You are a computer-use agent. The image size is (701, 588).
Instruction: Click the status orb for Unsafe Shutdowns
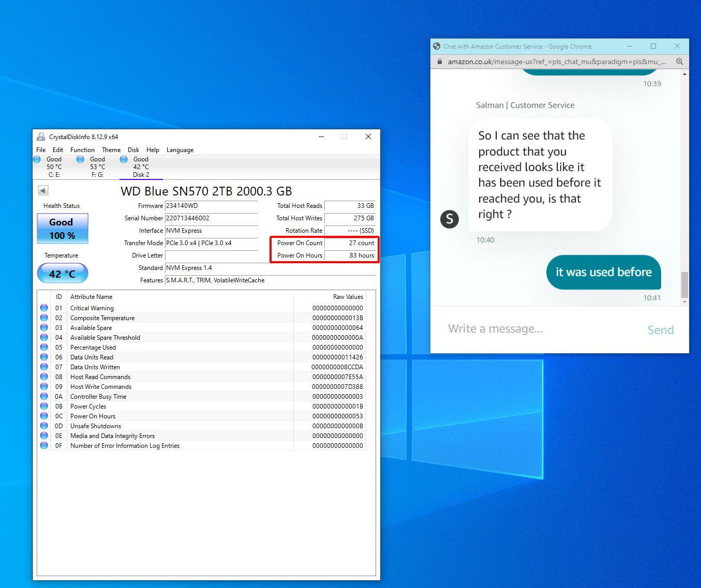pyautogui.click(x=44, y=426)
